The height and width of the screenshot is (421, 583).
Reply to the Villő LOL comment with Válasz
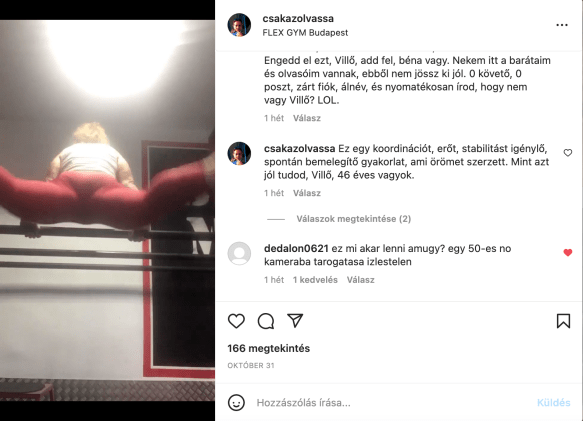point(307,118)
